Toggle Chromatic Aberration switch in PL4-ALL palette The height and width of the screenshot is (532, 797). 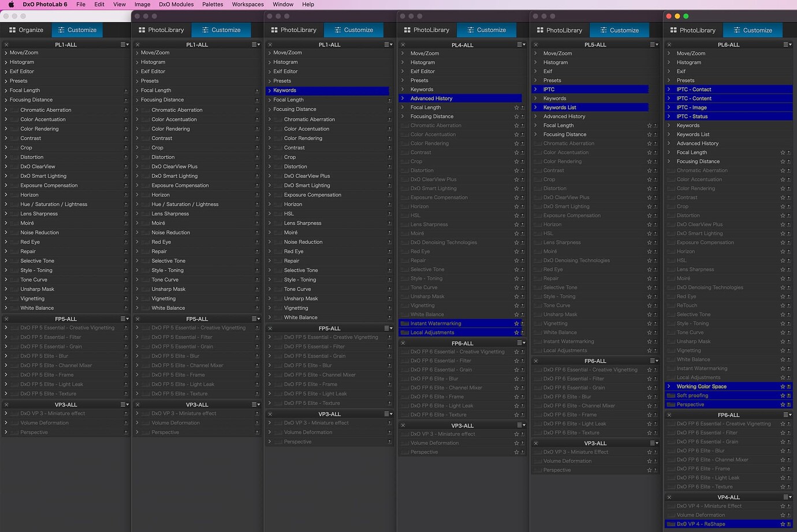404,126
